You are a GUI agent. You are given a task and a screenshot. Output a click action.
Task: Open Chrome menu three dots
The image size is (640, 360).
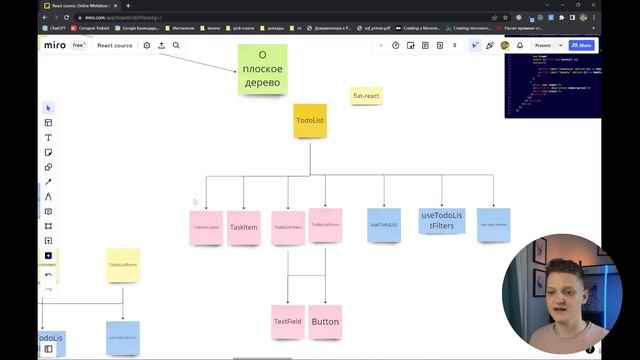[594, 18]
